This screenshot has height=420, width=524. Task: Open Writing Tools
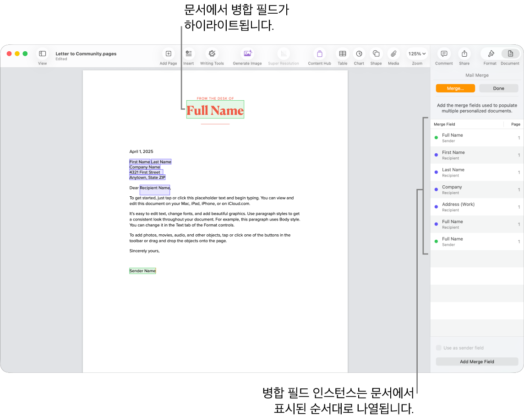(x=212, y=54)
